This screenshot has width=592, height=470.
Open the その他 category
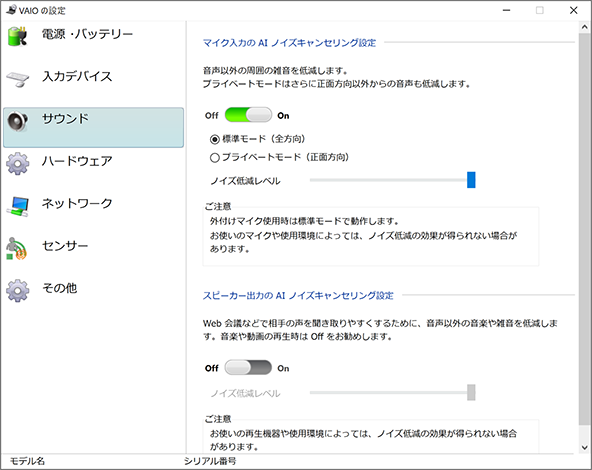[93, 296]
